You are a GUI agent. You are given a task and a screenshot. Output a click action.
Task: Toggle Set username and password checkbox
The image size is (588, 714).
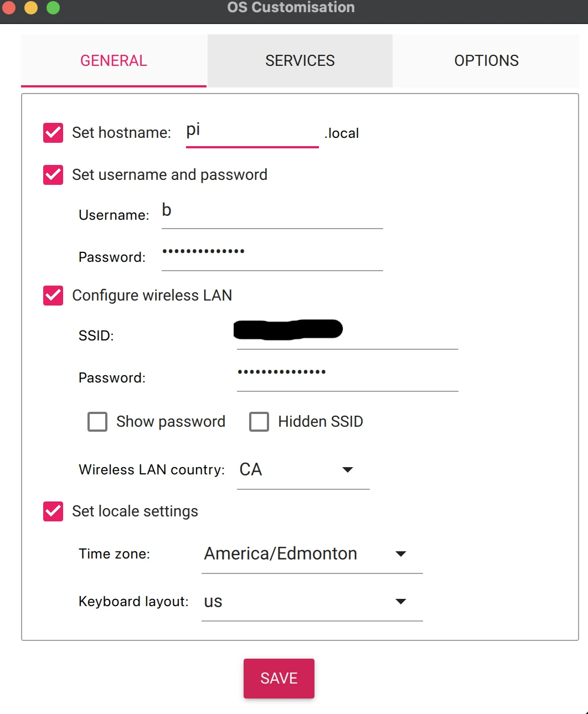tap(53, 175)
